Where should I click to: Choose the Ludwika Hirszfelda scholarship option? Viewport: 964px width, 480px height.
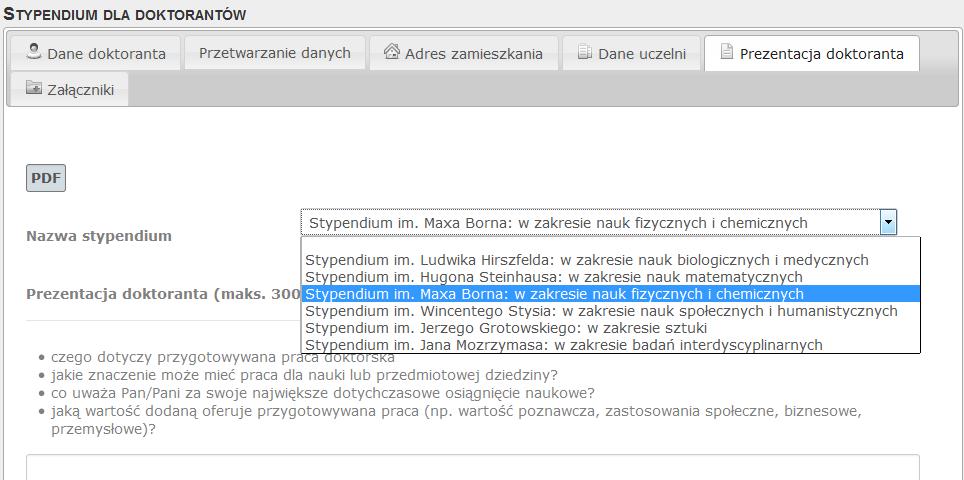(611, 260)
